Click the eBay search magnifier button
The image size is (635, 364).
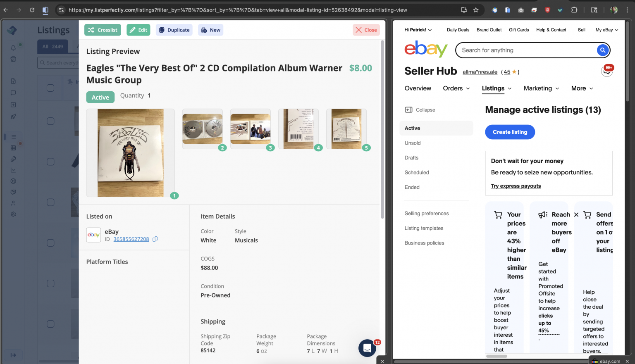(602, 50)
